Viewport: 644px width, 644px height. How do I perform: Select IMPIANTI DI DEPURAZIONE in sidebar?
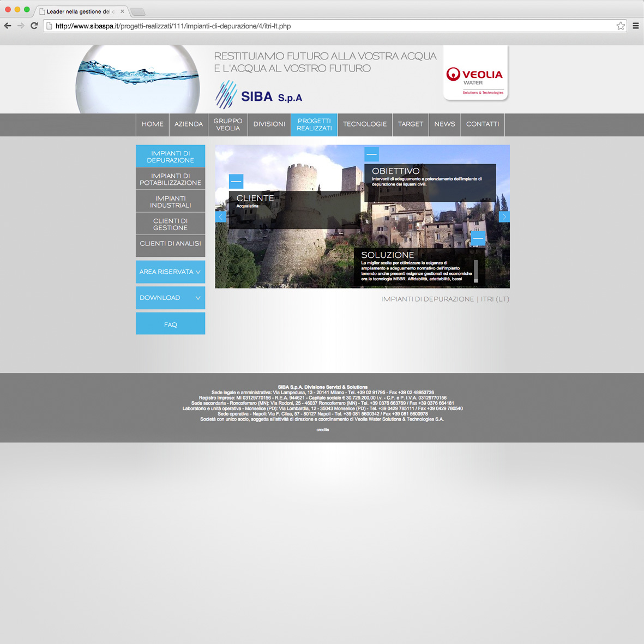click(171, 156)
